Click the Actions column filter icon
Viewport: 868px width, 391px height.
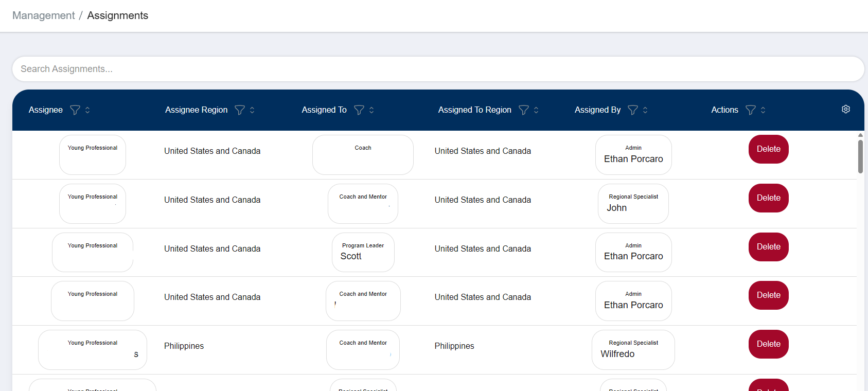point(751,110)
